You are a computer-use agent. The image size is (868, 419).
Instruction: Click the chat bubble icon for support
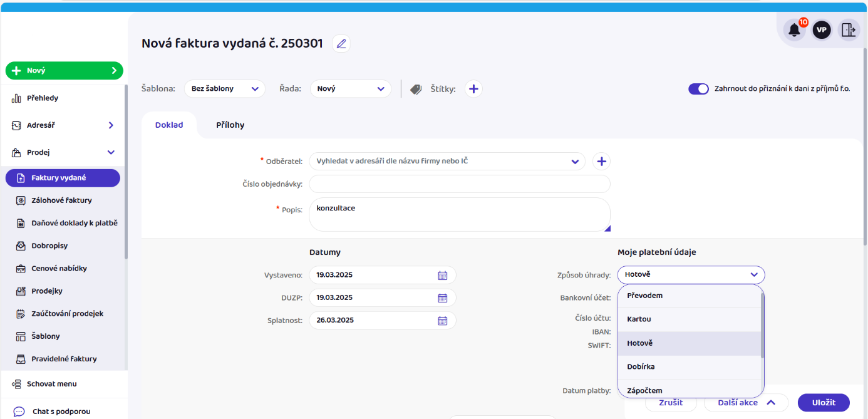(19, 411)
